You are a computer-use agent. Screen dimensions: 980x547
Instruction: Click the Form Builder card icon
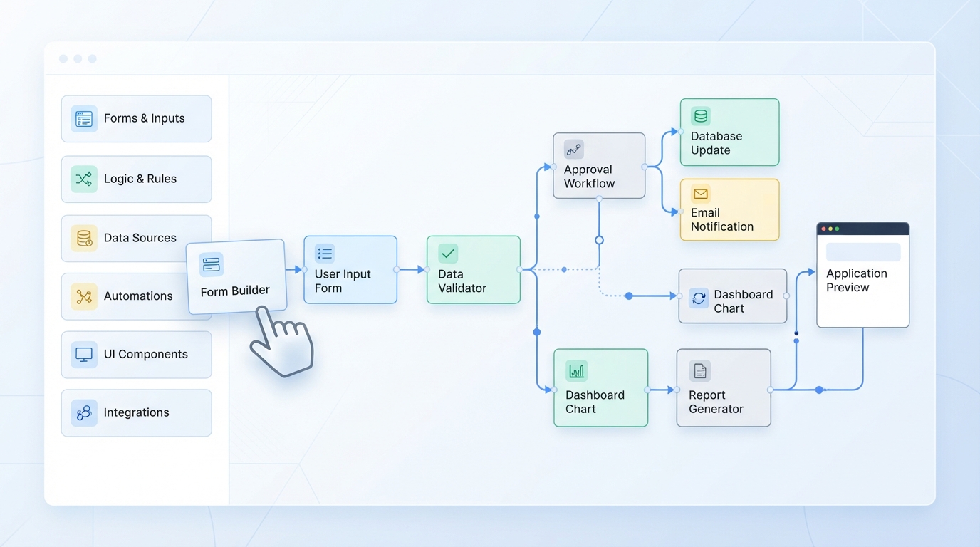point(212,265)
